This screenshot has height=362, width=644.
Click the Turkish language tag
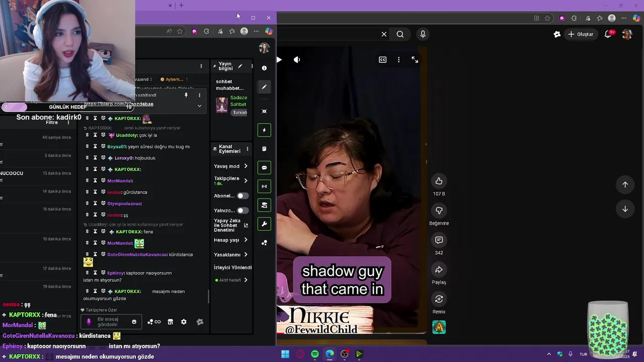click(x=240, y=113)
